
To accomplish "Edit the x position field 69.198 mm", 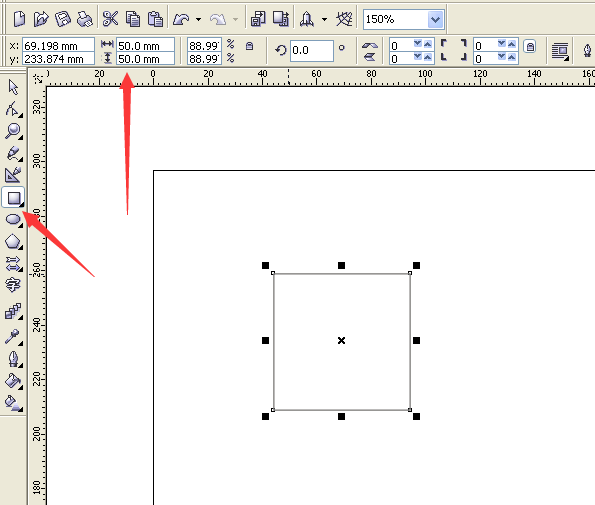I will [x=58, y=46].
